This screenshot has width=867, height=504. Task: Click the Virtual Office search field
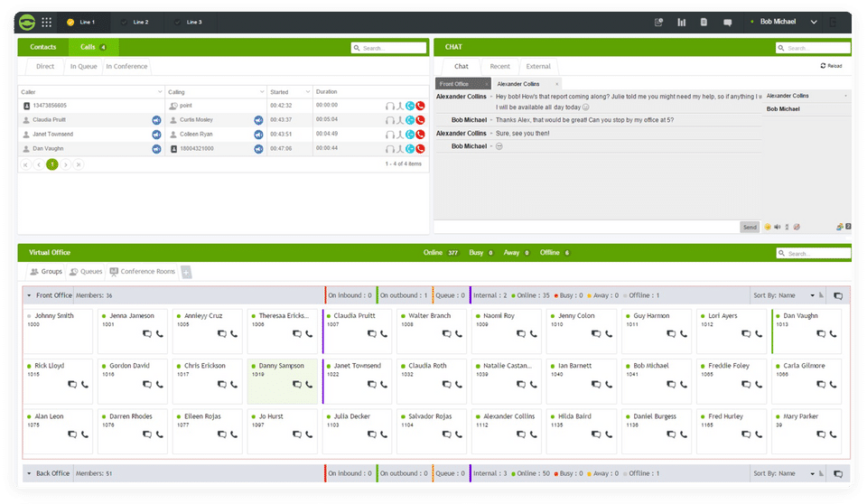click(814, 253)
